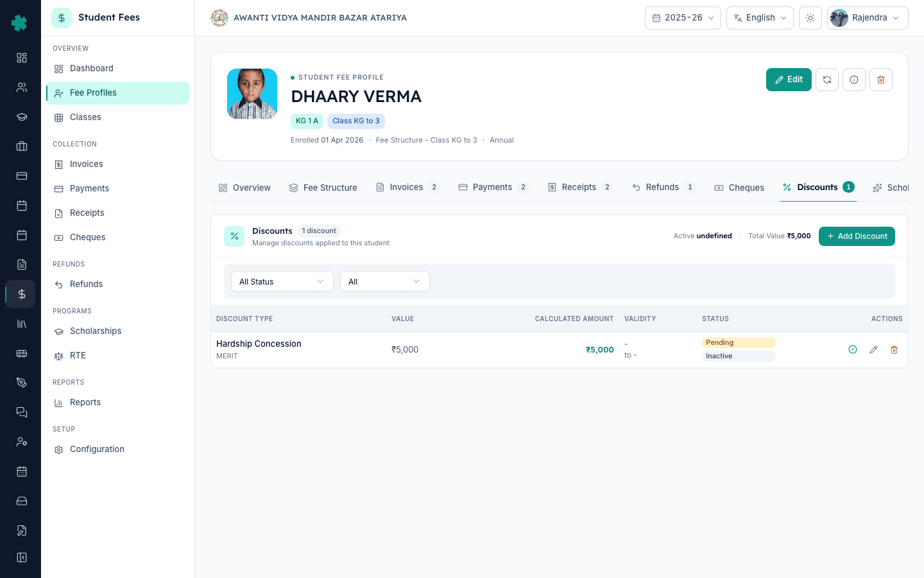Open the card icon in the rail
This screenshot has width=924, height=578.
(22, 176)
